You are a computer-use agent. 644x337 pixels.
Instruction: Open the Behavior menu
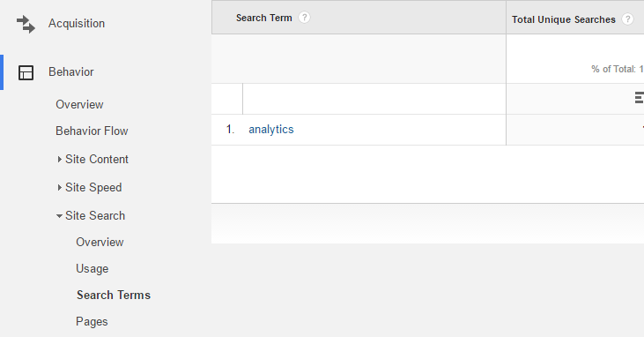[x=71, y=72]
